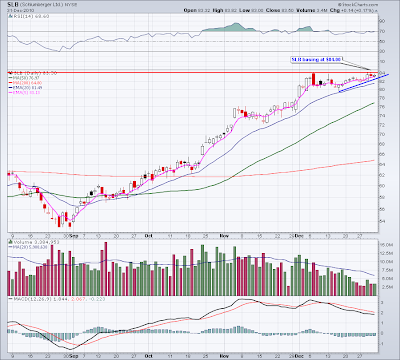Click the MA(20) legend in the volume panel

point(28,247)
